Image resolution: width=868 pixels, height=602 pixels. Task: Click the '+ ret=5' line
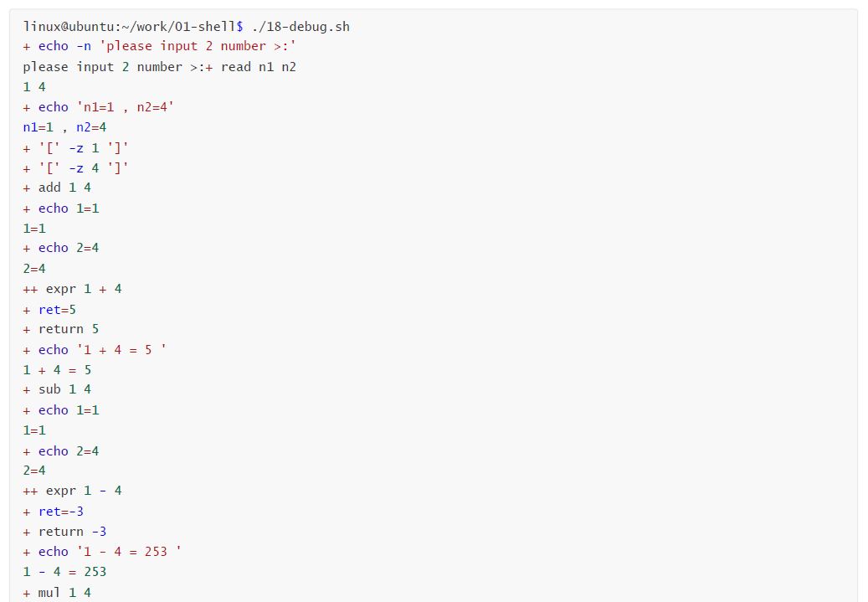(49, 310)
